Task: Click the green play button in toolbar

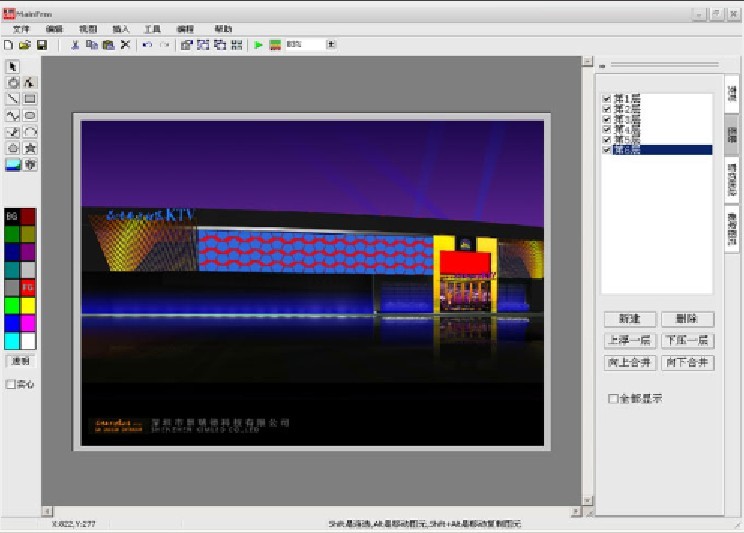Action: (x=258, y=45)
